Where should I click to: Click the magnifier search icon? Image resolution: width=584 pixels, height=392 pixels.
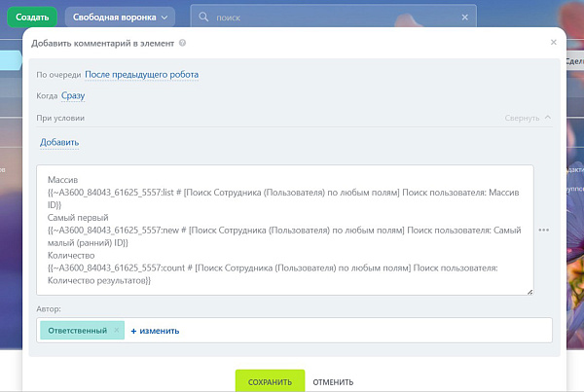coord(203,17)
